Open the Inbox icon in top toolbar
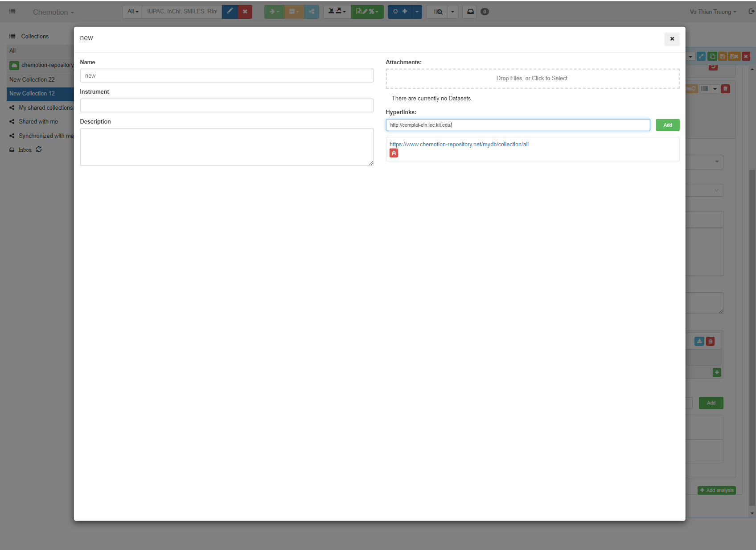Screen dimensions: 756x550 pos(469,12)
